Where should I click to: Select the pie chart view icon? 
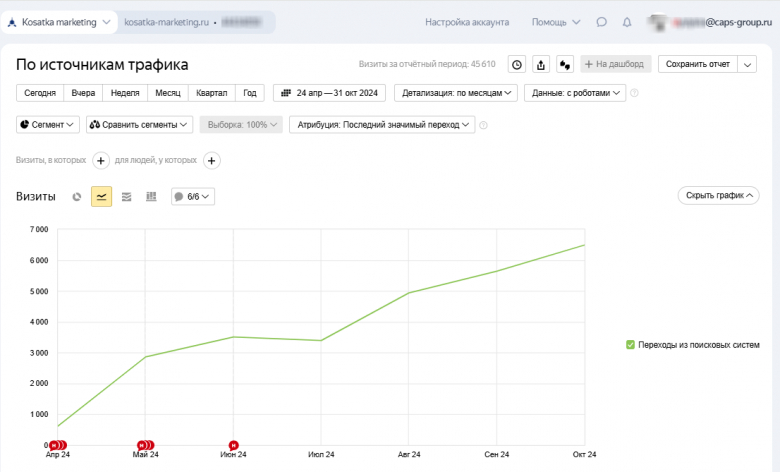[76, 197]
